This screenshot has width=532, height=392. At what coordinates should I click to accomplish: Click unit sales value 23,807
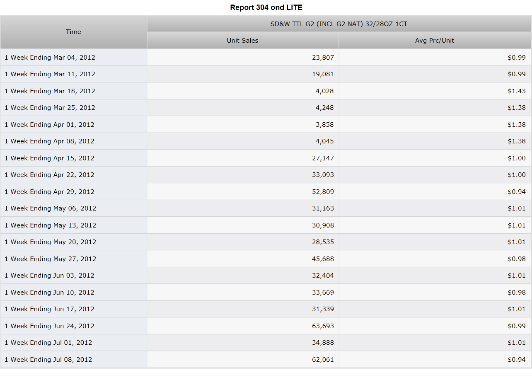pos(323,58)
